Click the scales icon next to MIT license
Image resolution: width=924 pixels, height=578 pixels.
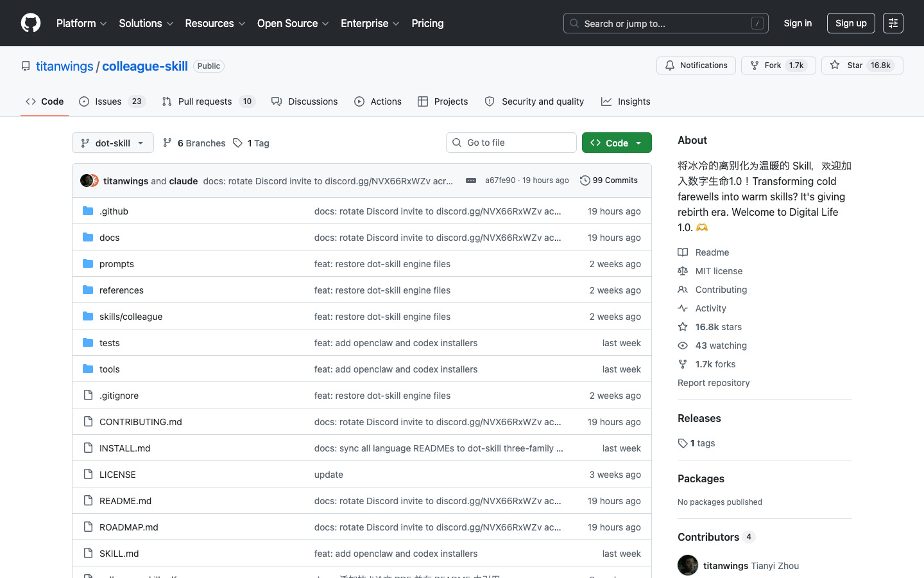tap(683, 271)
